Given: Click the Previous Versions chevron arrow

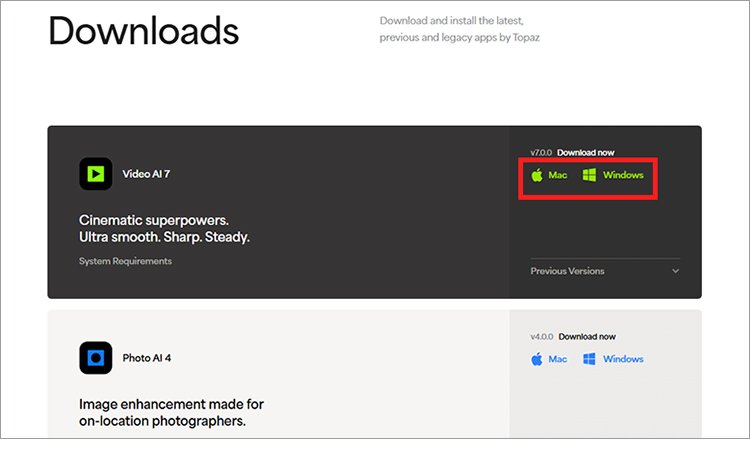Looking at the screenshot, I should pos(675,271).
